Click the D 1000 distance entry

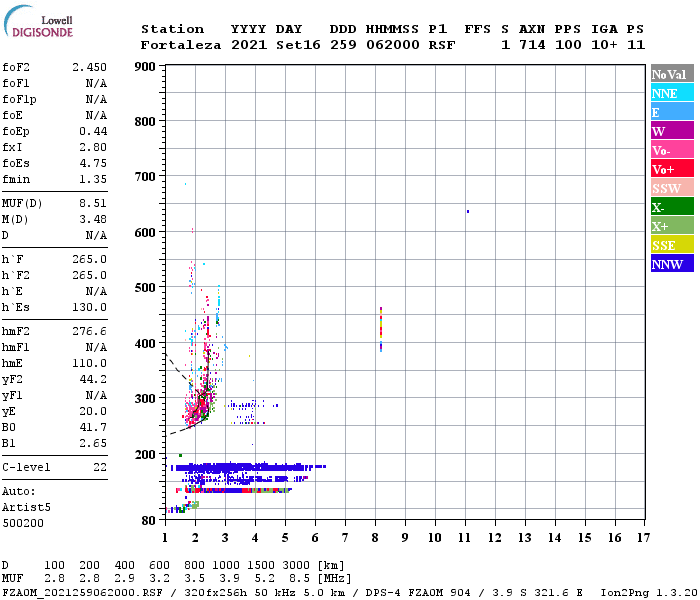click(226, 565)
